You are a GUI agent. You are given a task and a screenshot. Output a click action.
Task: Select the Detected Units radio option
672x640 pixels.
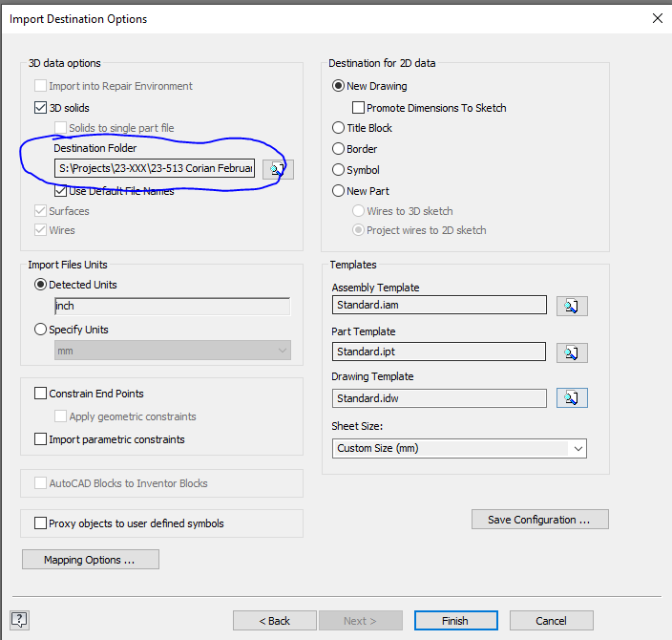tap(40, 285)
